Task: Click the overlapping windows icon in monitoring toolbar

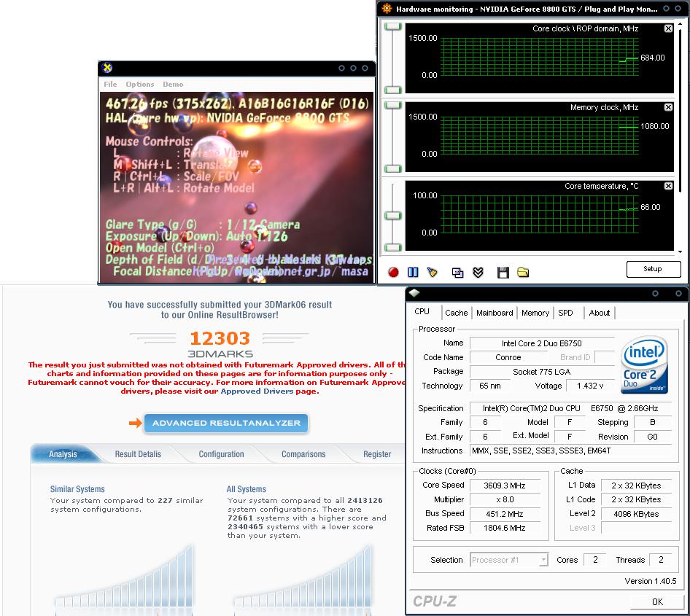Action: [x=457, y=273]
